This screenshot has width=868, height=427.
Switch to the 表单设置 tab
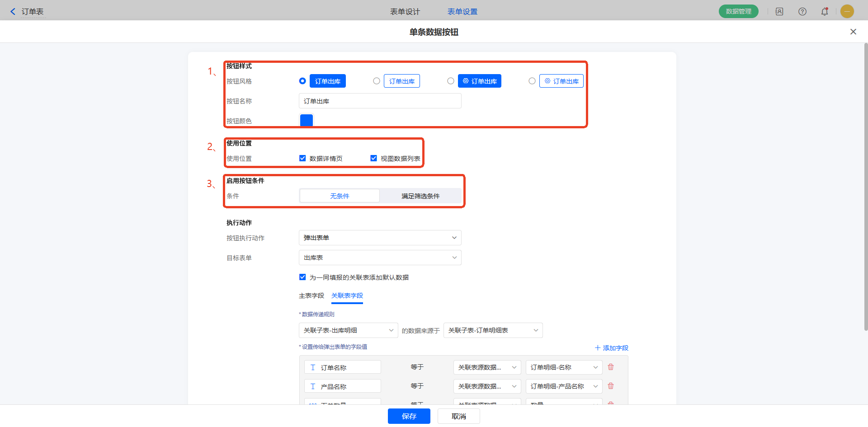462,12
